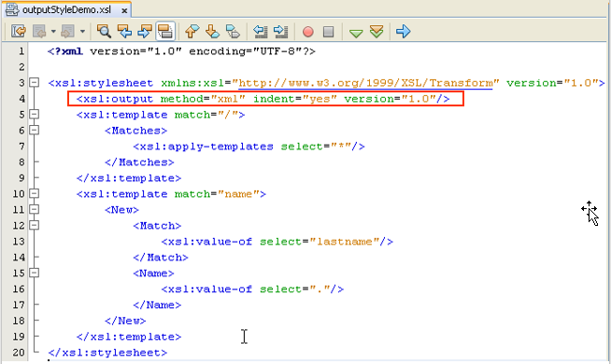Image resolution: width=611 pixels, height=364 pixels.
Task: Validate XML with the double triangle icon
Action: coord(377,31)
